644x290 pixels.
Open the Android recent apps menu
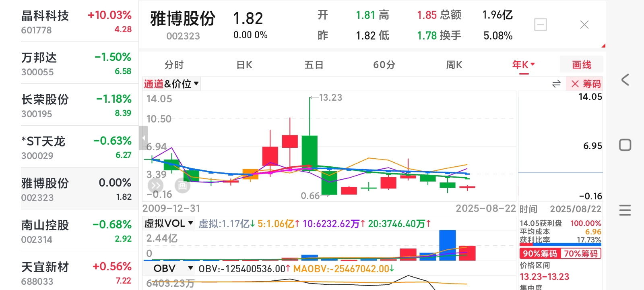point(625,210)
